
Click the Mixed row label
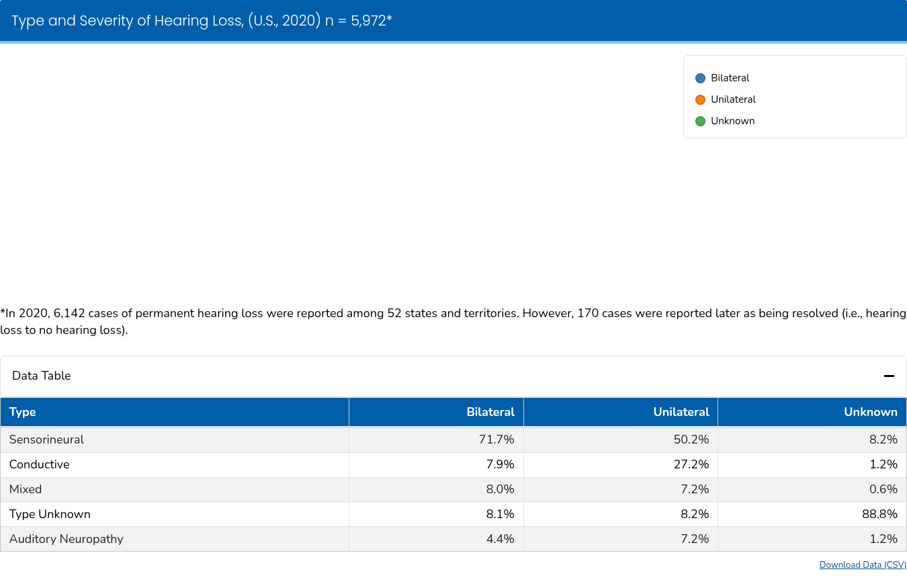tap(26, 489)
